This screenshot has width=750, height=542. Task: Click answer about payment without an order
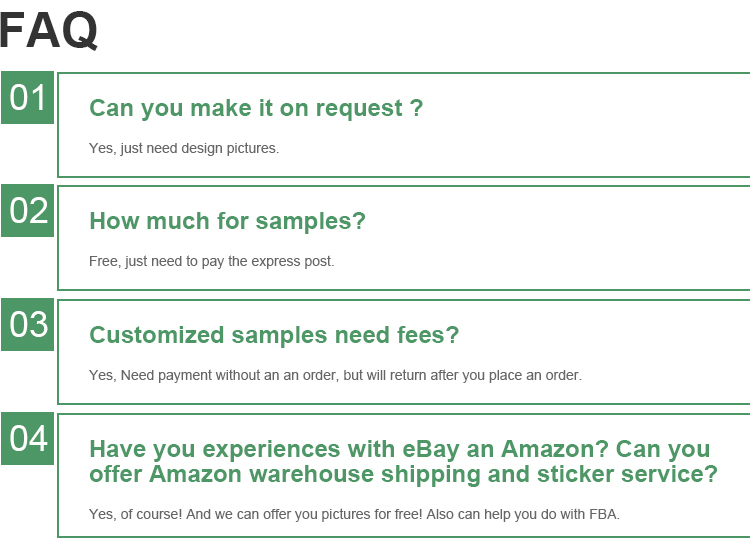[x=335, y=375]
